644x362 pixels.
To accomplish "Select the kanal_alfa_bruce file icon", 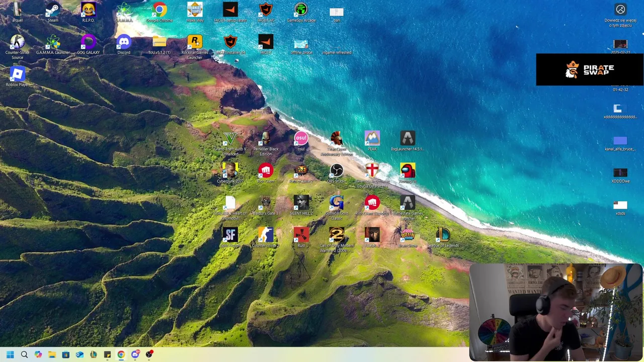I will [x=620, y=144].
